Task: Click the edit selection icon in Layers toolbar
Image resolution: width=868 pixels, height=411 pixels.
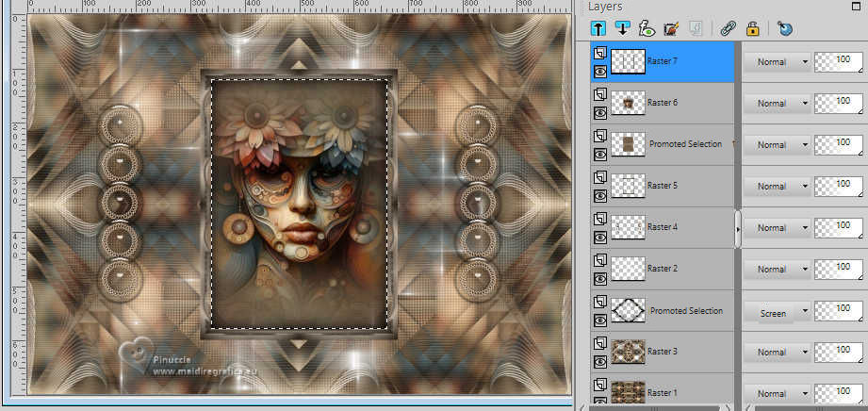Action: 671,29
